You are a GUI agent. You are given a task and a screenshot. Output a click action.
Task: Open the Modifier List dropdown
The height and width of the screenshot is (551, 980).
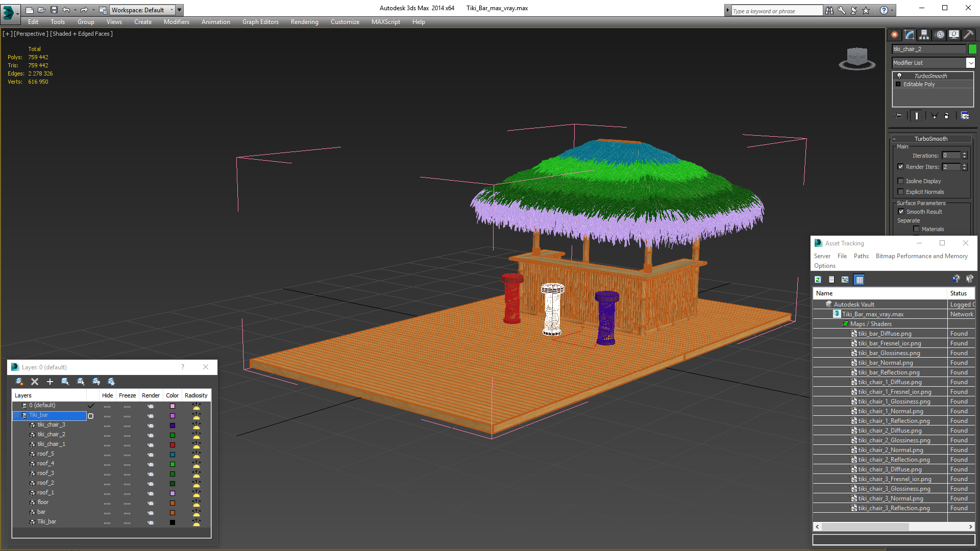[x=970, y=63]
